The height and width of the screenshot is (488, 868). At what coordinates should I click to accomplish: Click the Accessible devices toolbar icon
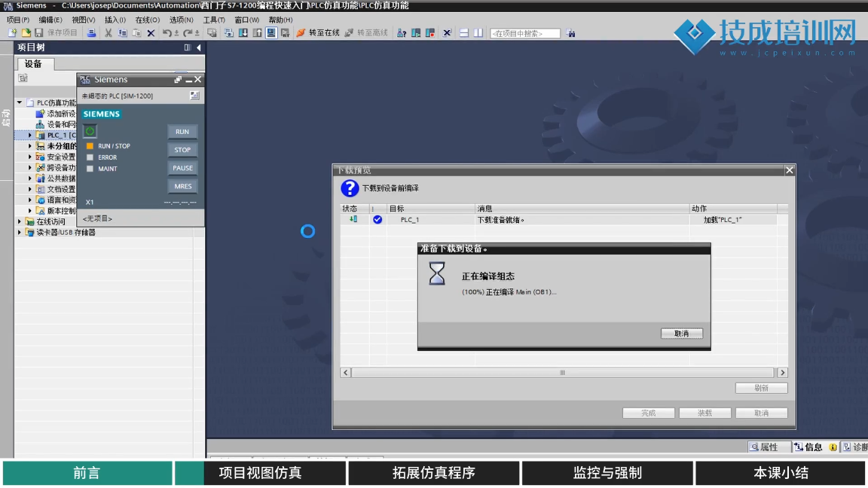tap(402, 33)
